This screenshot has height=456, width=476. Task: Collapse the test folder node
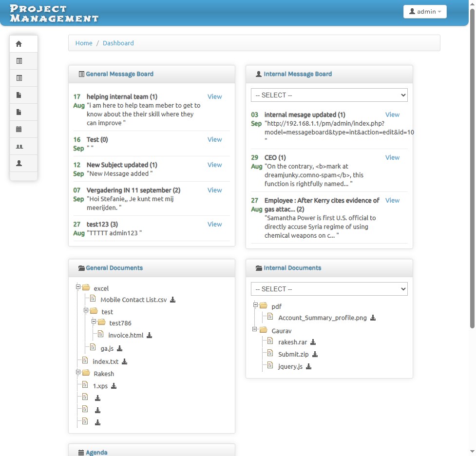(x=86, y=310)
